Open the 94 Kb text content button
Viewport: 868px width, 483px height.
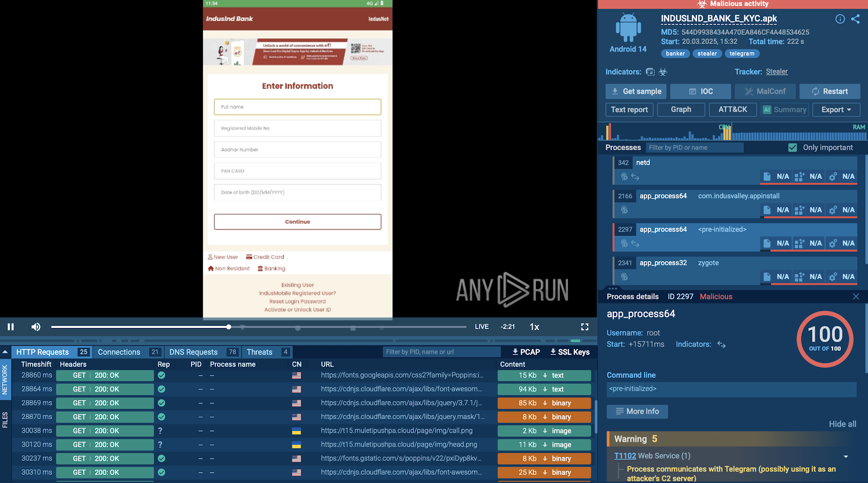544,389
